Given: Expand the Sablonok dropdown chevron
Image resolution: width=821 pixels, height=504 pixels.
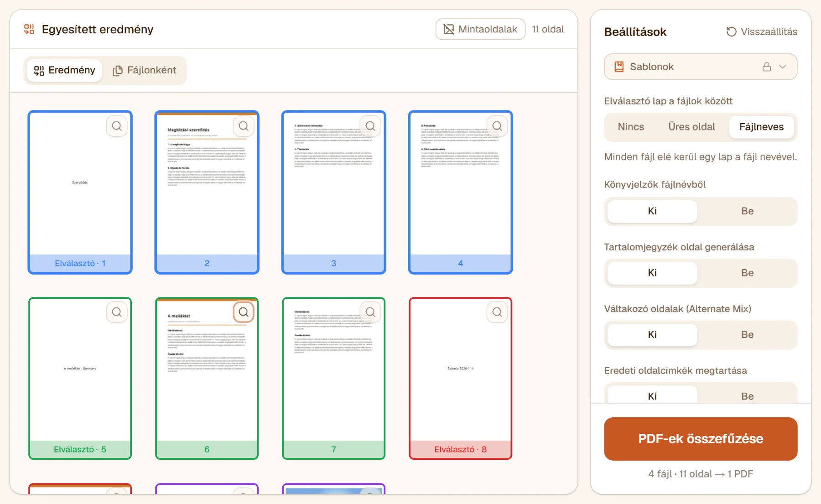Looking at the screenshot, I should [783, 67].
